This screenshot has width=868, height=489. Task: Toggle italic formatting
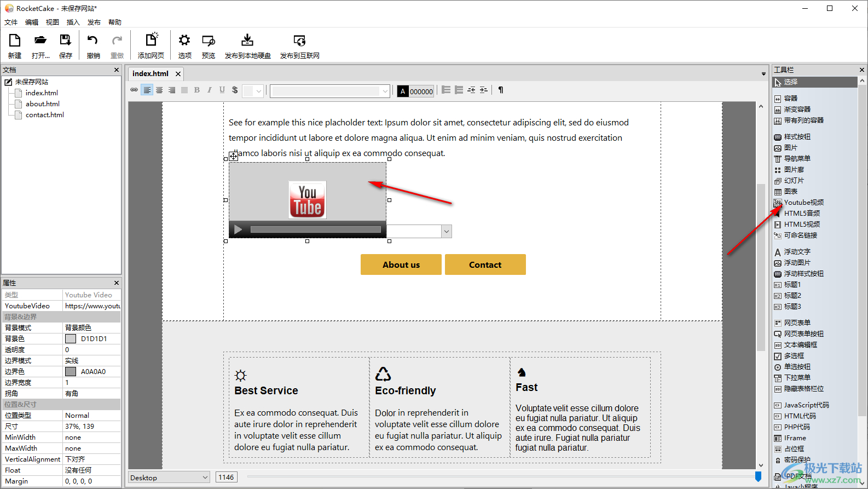click(x=210, y=90)
